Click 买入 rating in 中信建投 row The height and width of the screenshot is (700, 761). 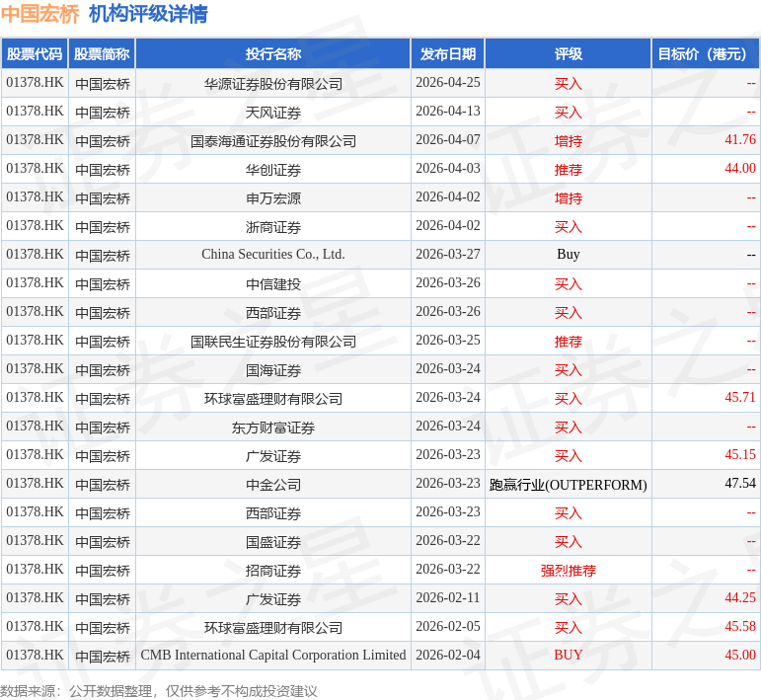click(x=569, y=284)
